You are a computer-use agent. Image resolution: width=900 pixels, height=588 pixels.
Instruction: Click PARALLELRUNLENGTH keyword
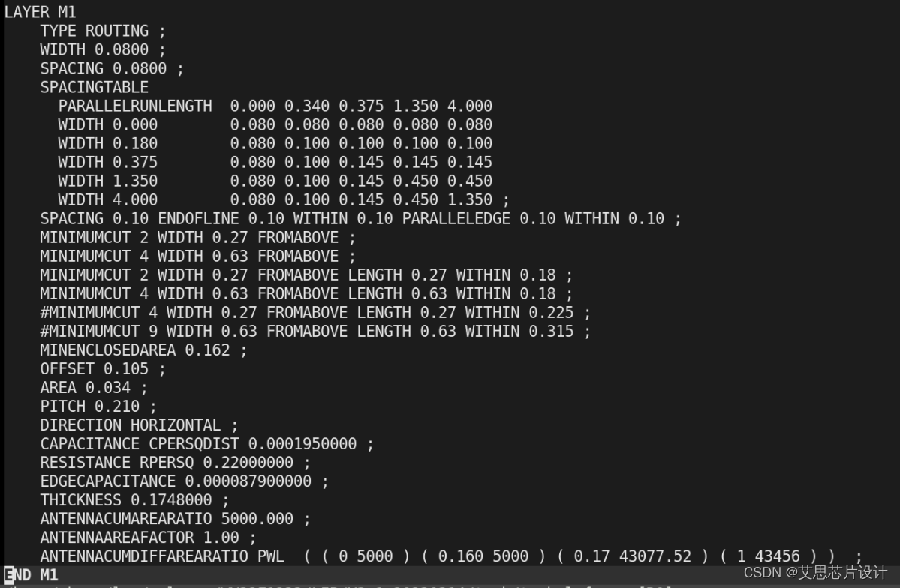coord(135,106)
